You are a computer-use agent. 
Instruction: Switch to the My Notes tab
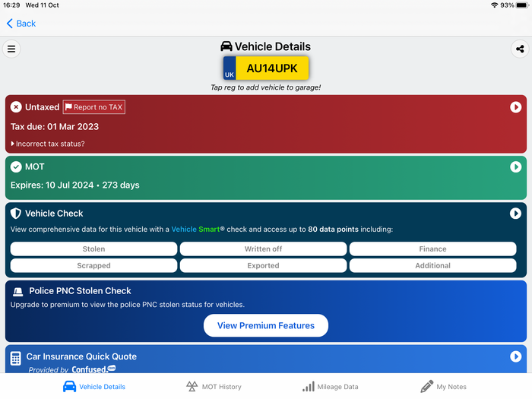click(443, 386)
